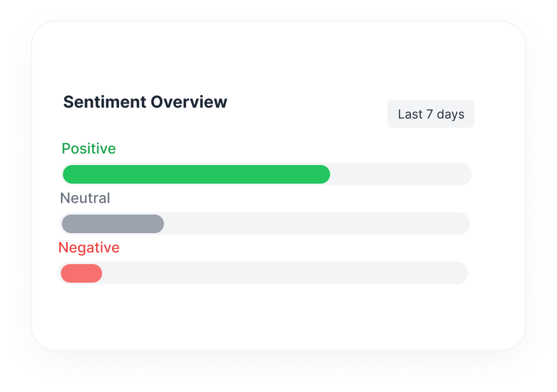The image size is (557, 392).
Task: Click the word Overview in the title
Action: point(189,102)
